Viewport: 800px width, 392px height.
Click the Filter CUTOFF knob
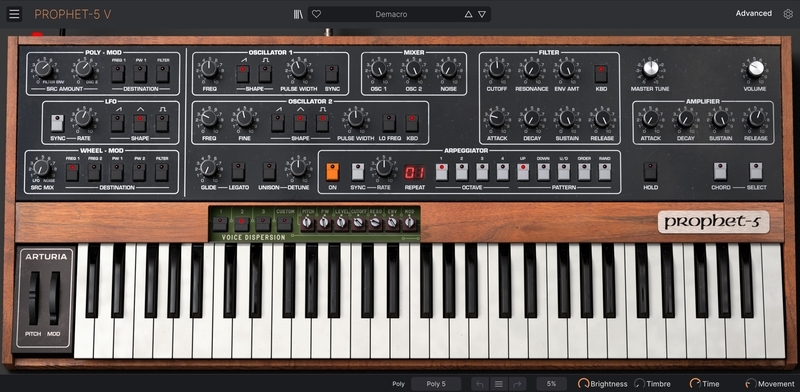pos(497,68)
